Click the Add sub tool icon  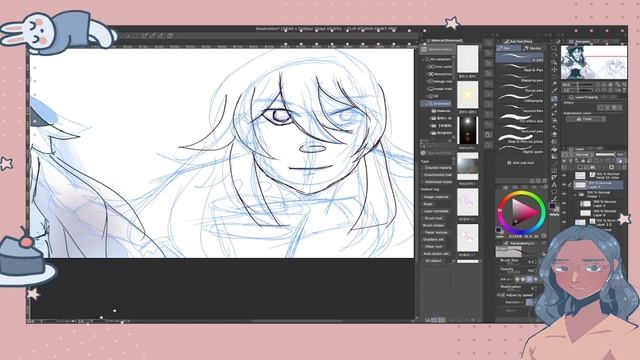[x=509, y=163]
